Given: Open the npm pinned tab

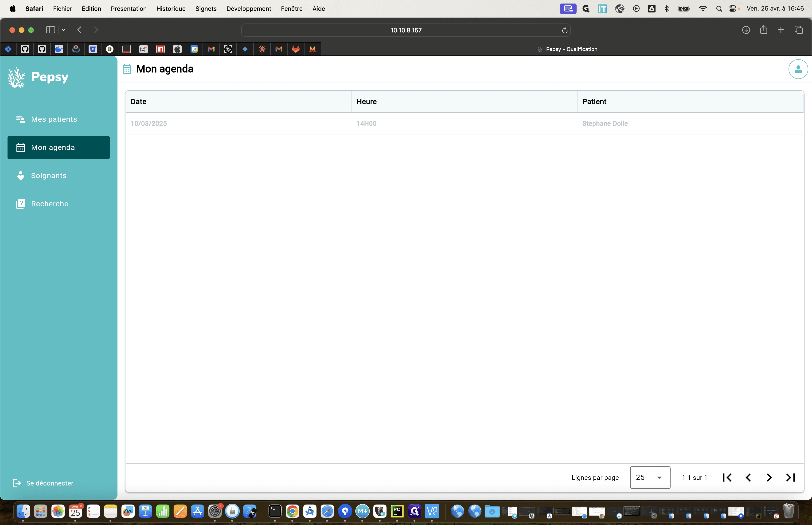Looking at the screenshot, I should click(x=160, y=49).
